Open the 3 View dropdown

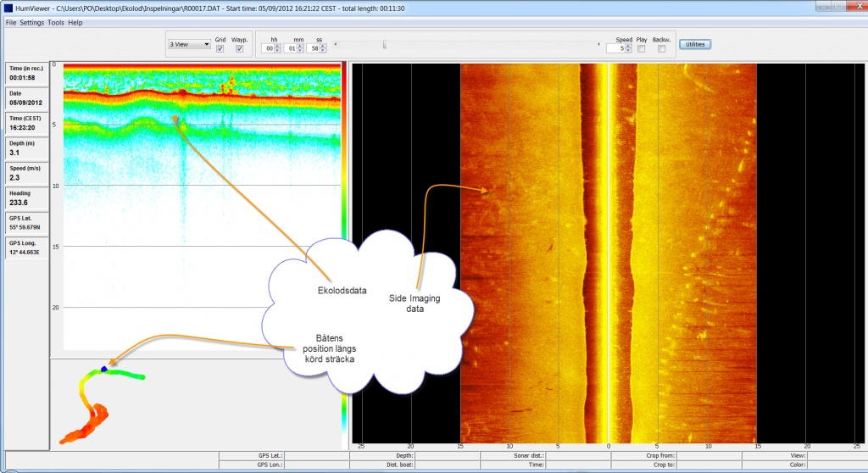click(x=189, y=44)
